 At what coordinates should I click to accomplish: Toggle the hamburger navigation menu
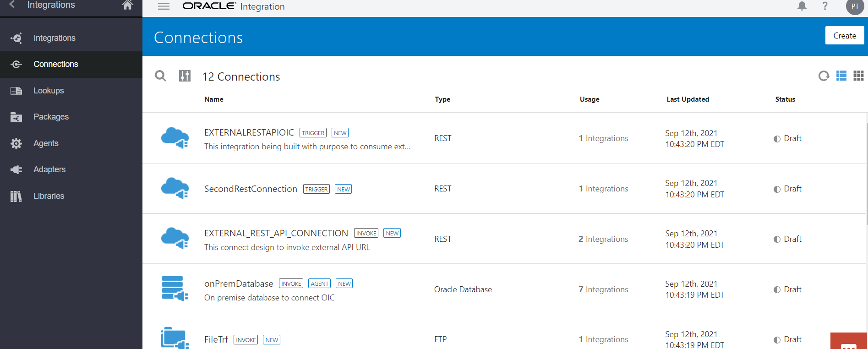[164, 6]
